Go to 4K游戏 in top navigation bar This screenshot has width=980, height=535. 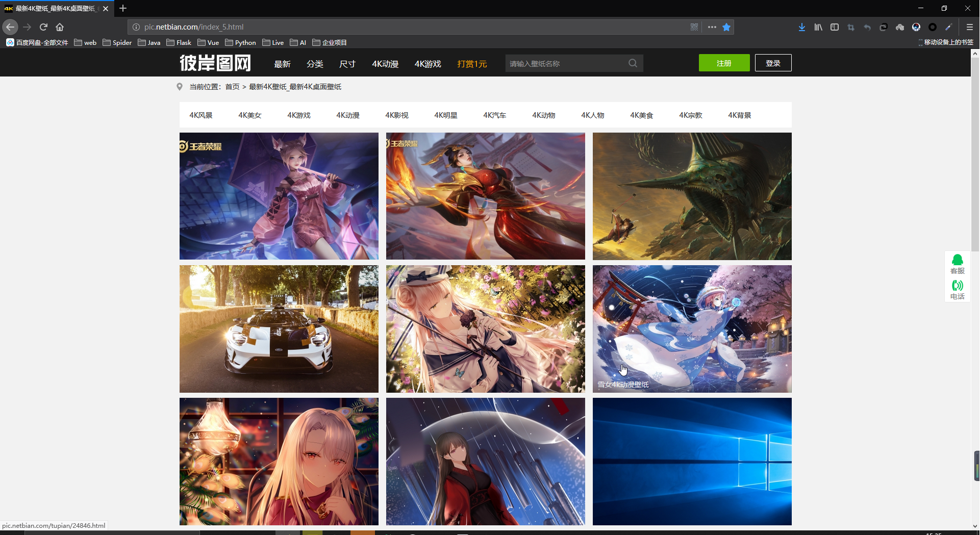428,64
